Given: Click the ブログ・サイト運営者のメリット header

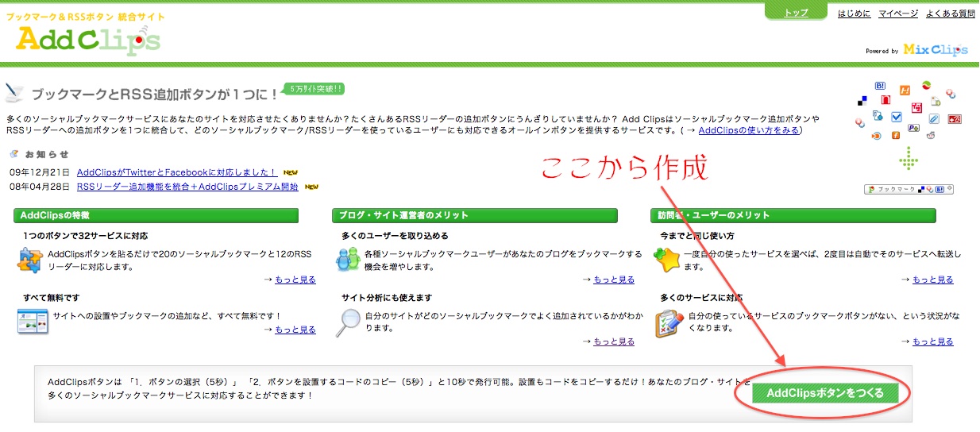Looking at the screenshot, I should tap(475, 215).
